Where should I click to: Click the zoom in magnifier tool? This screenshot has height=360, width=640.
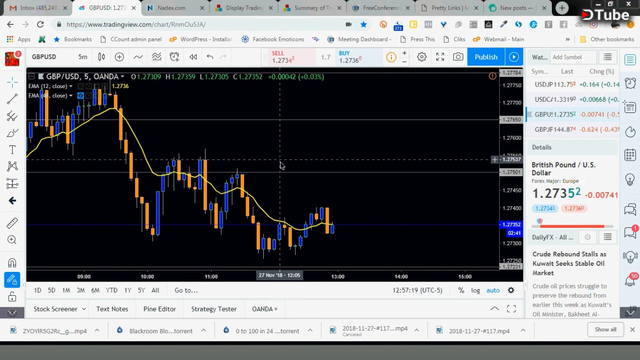coord(12,240)
